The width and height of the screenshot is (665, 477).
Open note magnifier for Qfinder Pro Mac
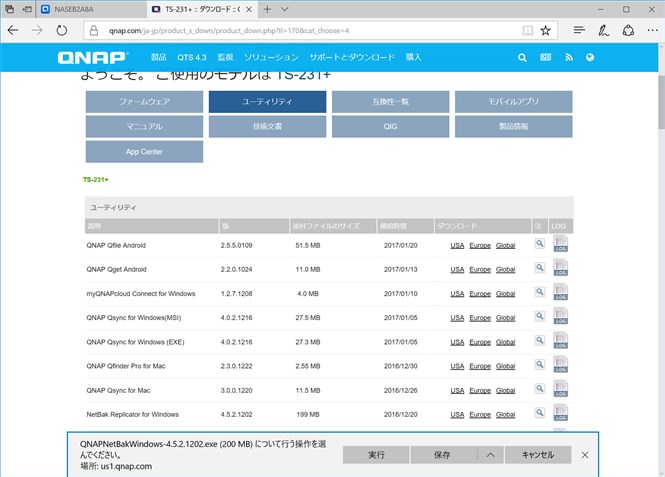tap(539, 365)
